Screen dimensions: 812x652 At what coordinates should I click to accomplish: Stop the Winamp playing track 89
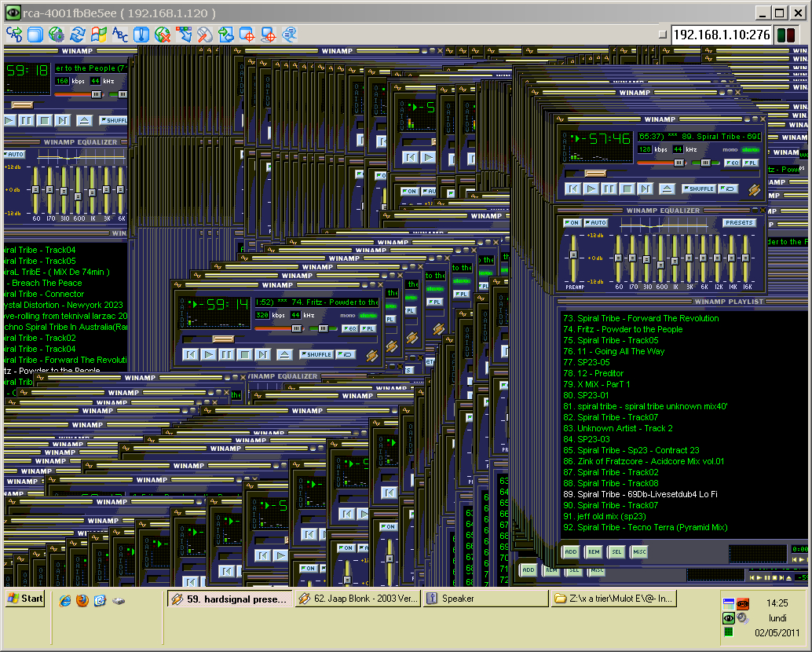[x=627, y=189]
